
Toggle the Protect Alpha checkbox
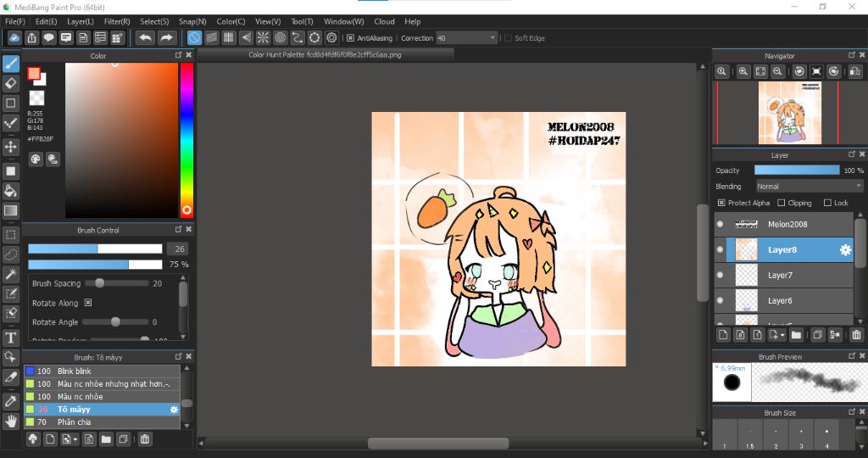click(x=721, y=203)
